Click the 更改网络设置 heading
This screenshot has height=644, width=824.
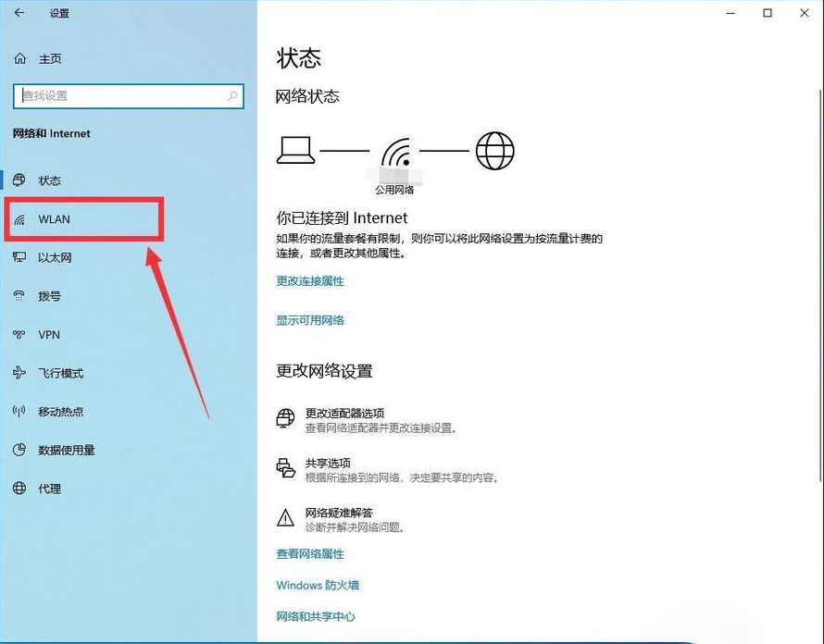tap(324, 371)
